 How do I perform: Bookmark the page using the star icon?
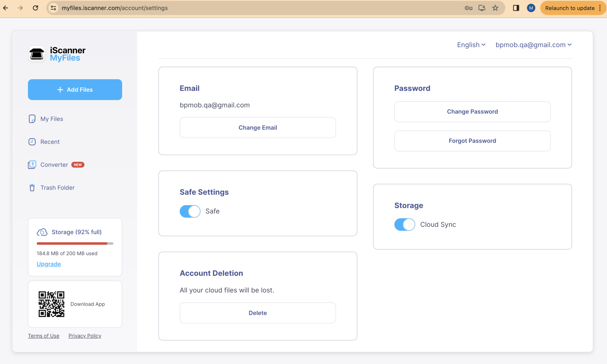tap(495, 8)
